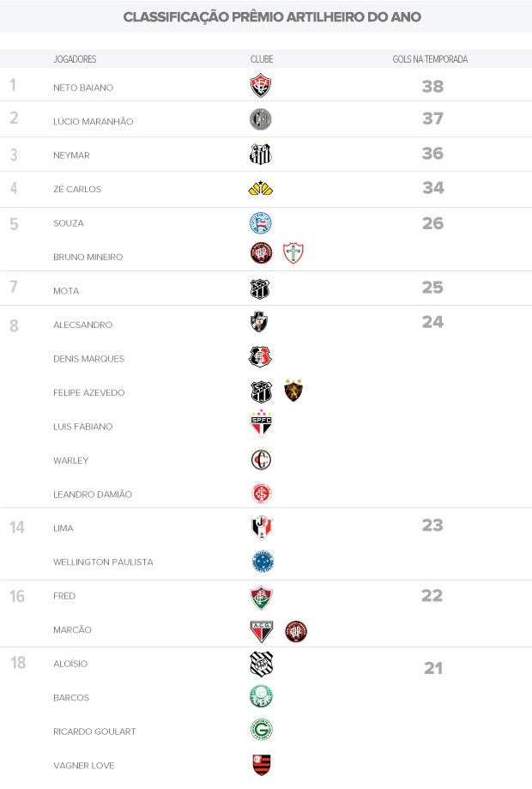This screenshot has width=532, height=789.
Task: Click Vagner Love's Flamengo crest
Action: (x=261, y=764)
